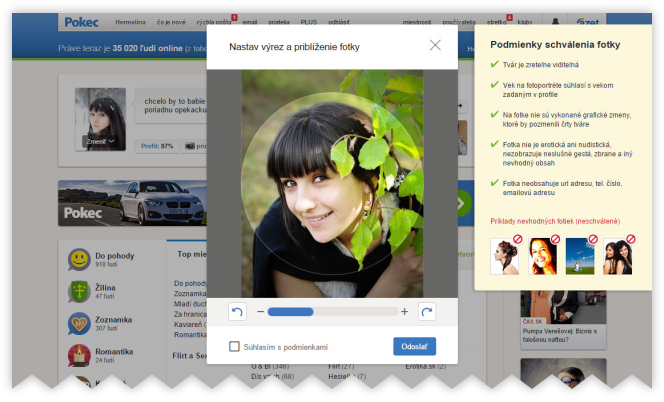Viewport: 664px width, 402px height.
Task: Click the 'D/s vzťah (68)' room link
Action: pos(272,376)
